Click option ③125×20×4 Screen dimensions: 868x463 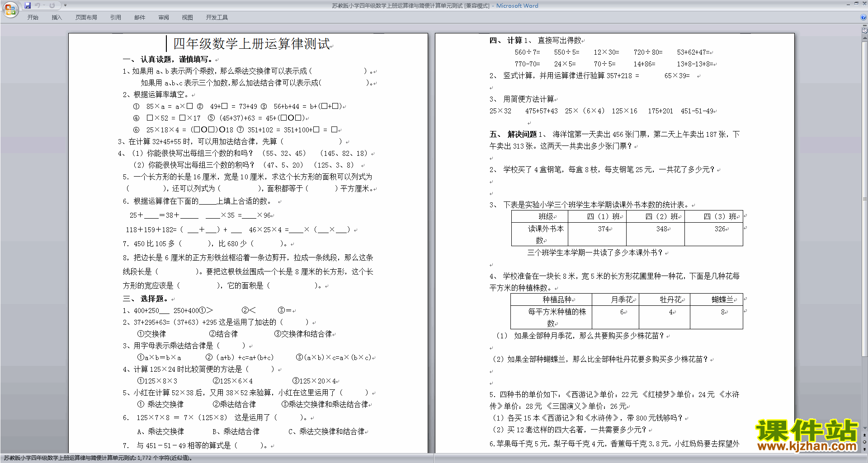click(x=314, y=381)
